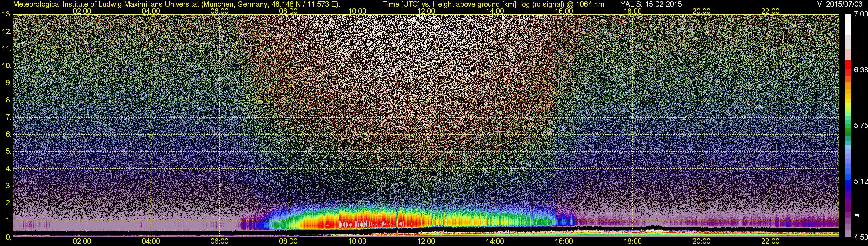868x246 pixels.
Task: Click the 10:00 label on the bottom axis
Action: 357,241
